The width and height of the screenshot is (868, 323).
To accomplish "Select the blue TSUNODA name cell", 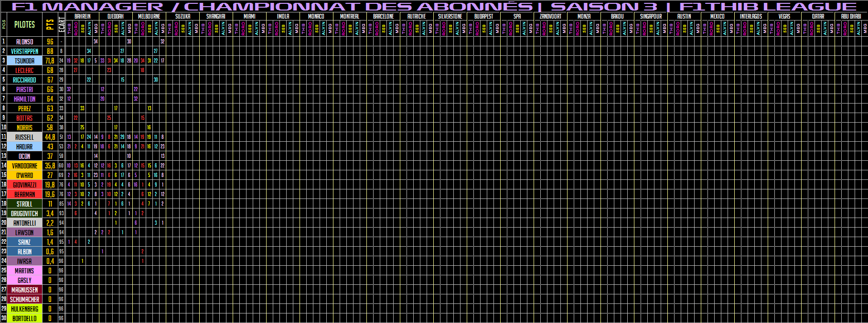I will point(24,61).
